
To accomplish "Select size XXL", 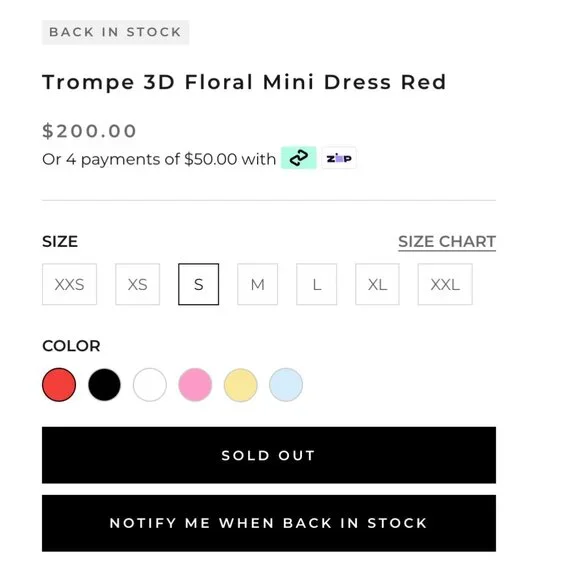I will [445, 284].
